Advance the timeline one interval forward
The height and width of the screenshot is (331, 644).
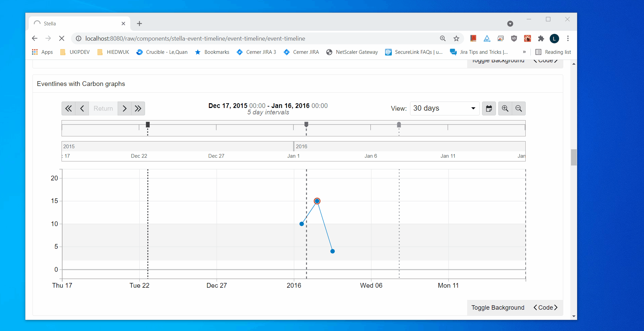tap(124, 108)
